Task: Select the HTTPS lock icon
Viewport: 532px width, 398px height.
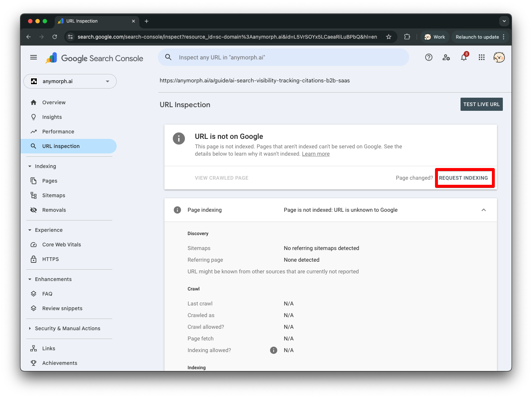Action: click(33, 259)
